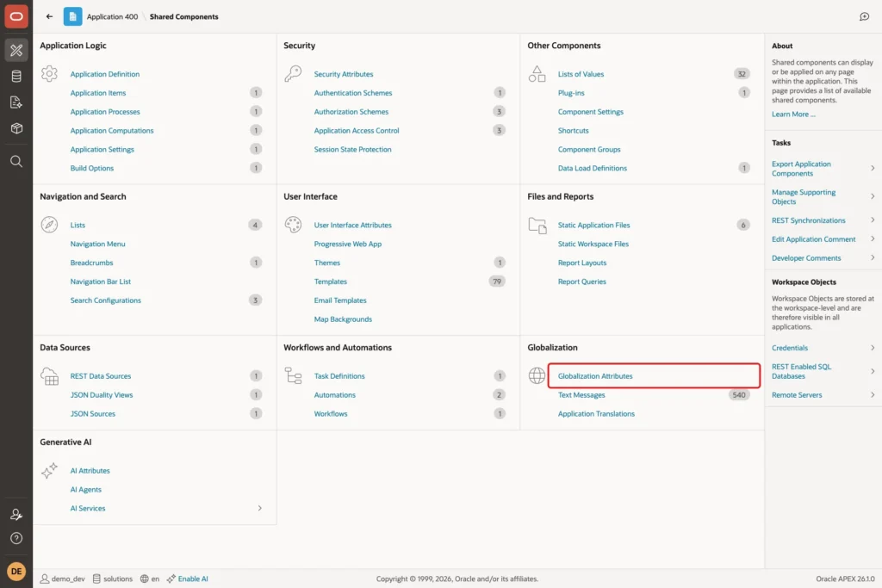Open Templates link
Image resolution: width=882 pixels, height=588 pixels.
(x=330, y=282)
